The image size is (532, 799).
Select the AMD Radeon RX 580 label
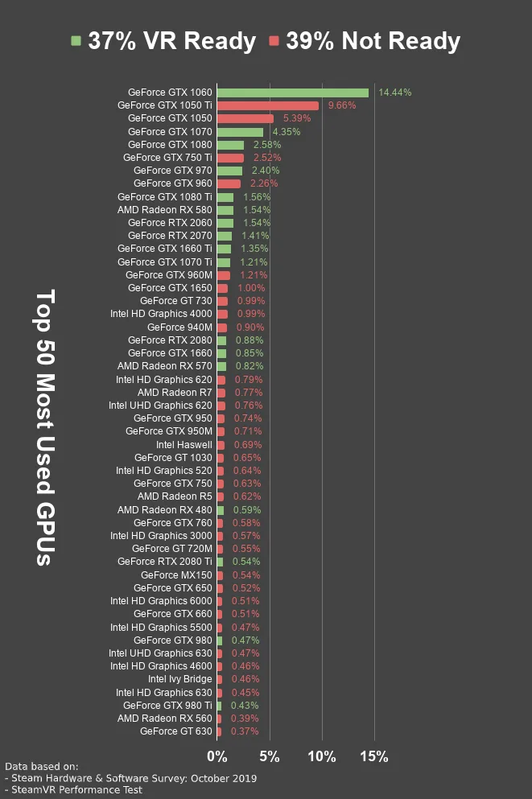click(165, 210)
